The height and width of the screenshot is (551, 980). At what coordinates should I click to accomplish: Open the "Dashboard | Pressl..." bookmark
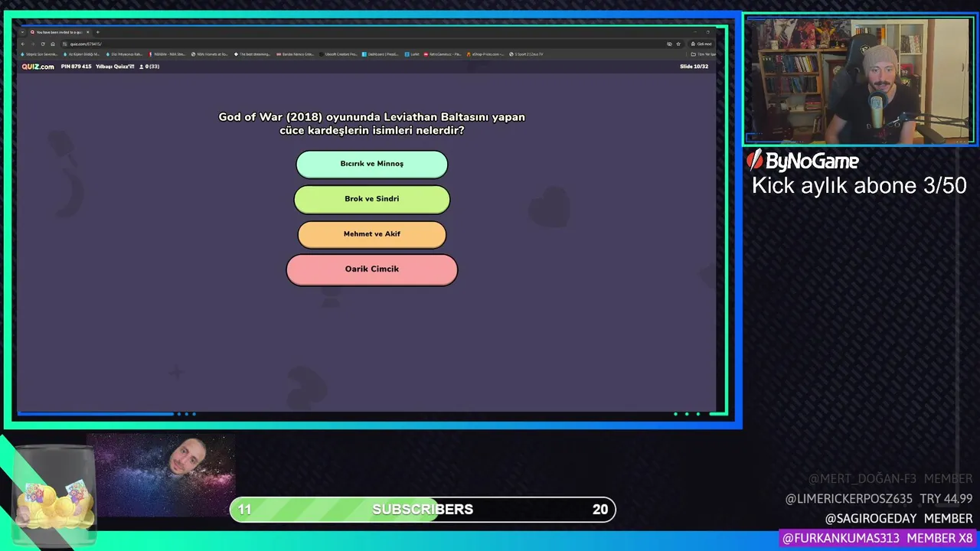tap(381, 54)
